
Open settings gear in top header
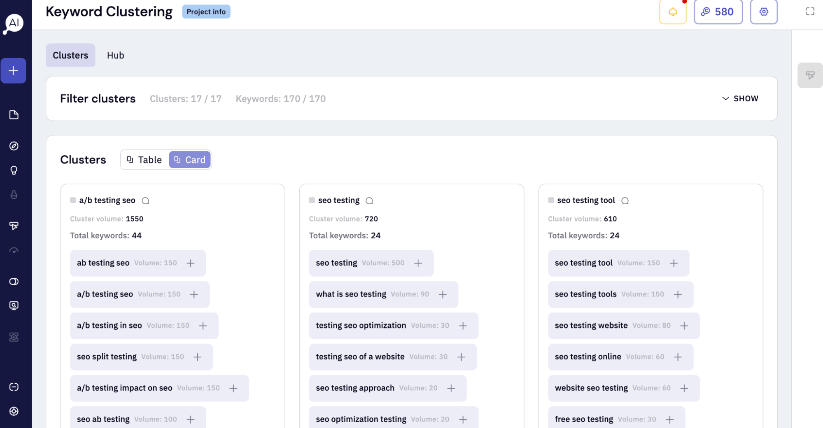pos(765,12)
